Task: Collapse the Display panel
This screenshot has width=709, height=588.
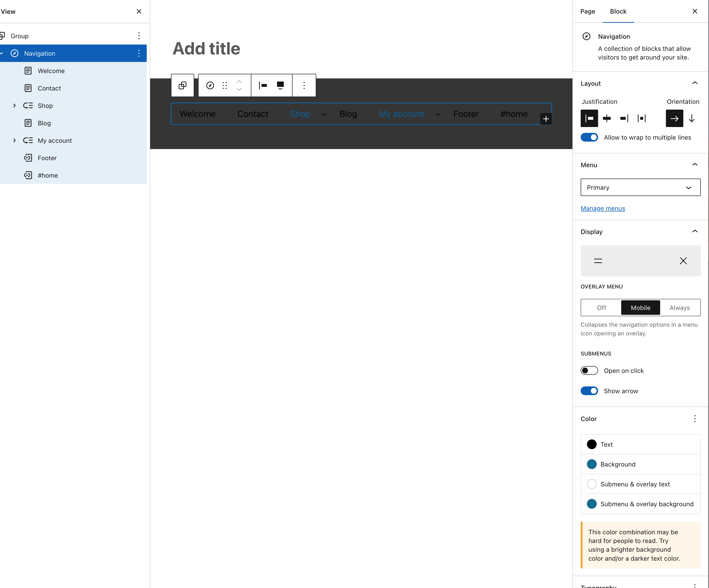Action: pos(694,231)
